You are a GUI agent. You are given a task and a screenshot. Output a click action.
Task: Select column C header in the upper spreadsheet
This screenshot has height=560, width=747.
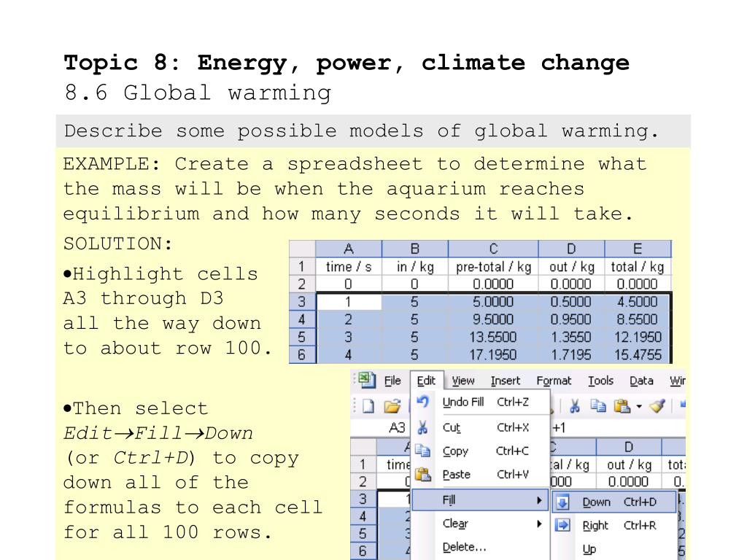(x=493, y=249)
